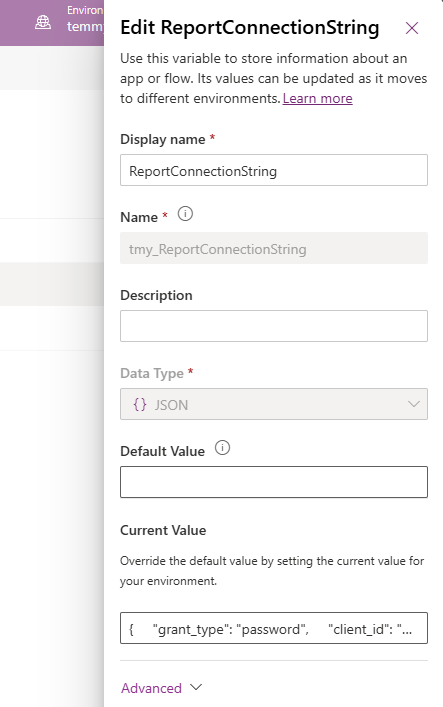Click the JSON curly braces icon
The width and height of the screenshot is (443, 707).
(x=140, y=404)
